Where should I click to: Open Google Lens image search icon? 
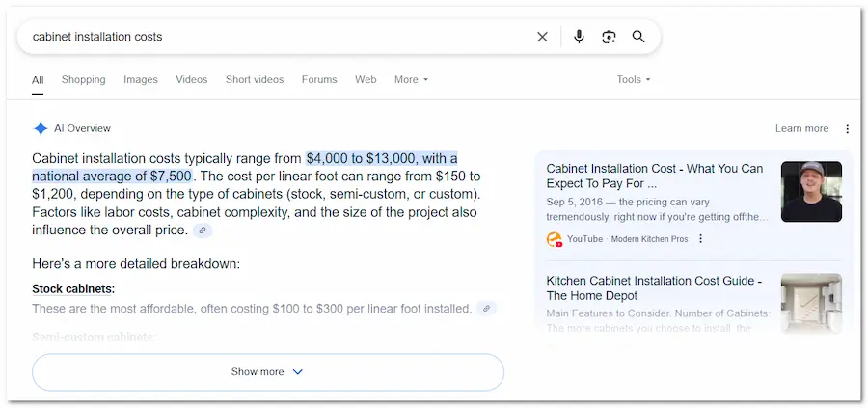609,37
